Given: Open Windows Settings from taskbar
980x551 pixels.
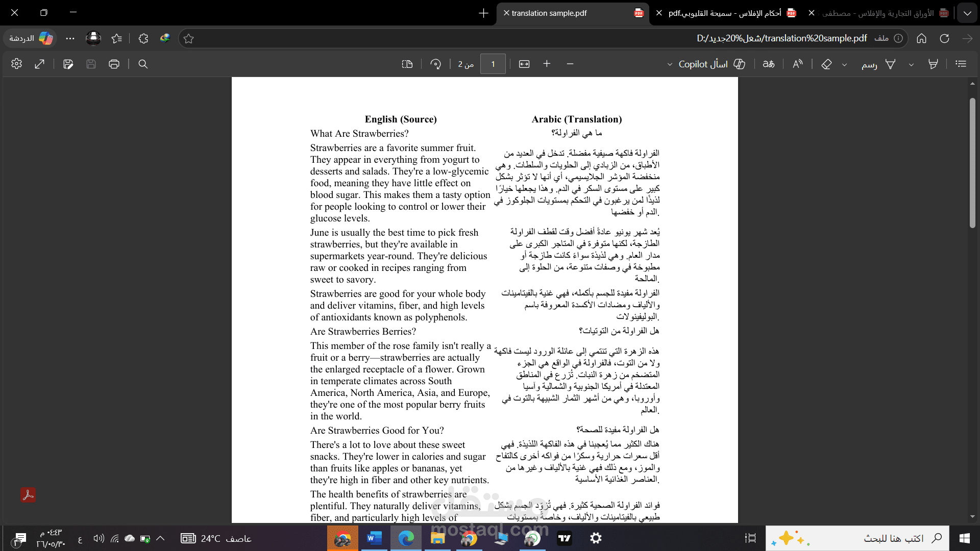Looking at the screenshot, I should coord(596,538).
